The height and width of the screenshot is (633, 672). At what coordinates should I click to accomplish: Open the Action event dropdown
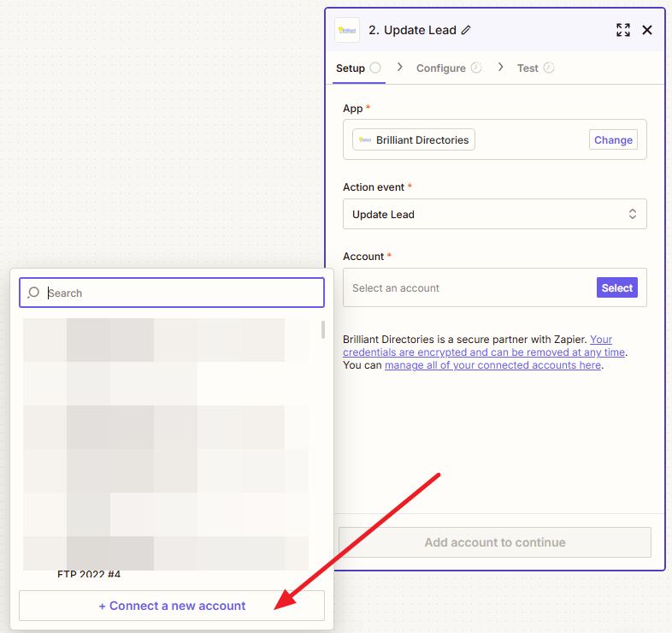[x=494, y=214]
